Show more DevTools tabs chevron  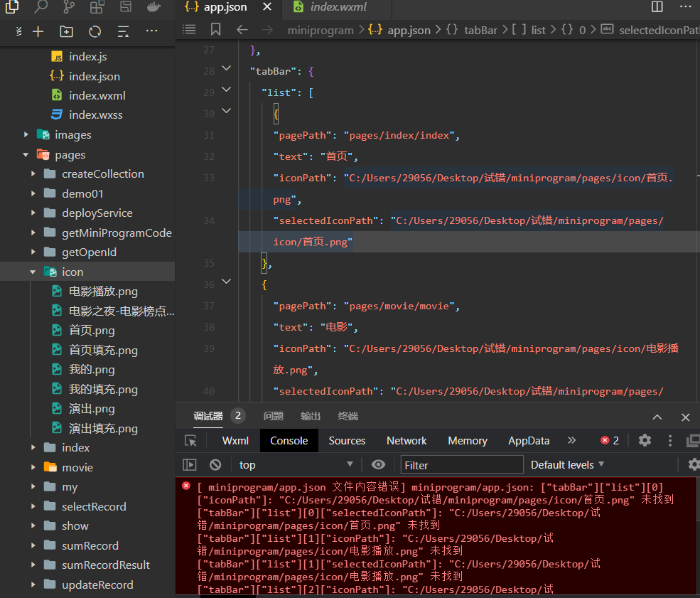[572, 440]
